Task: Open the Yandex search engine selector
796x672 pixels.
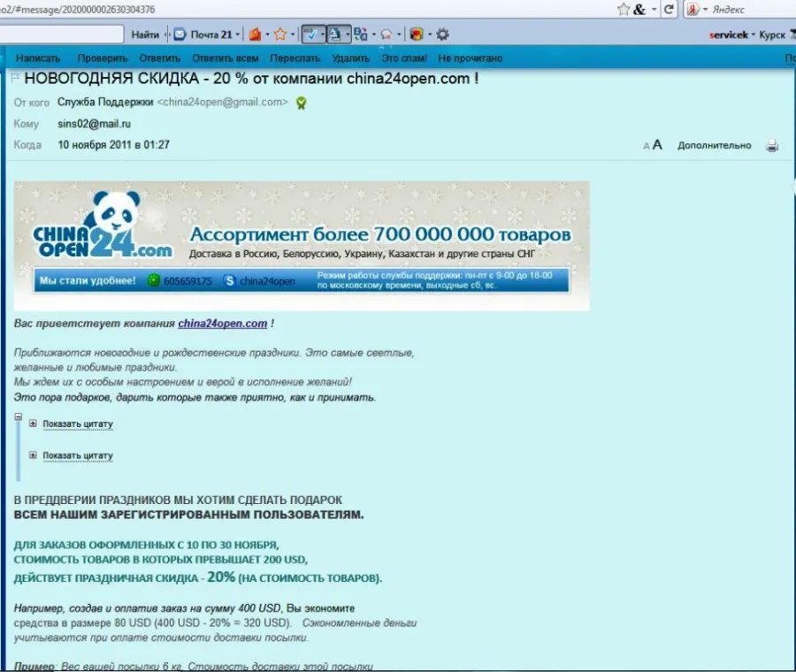Action: (x=697, y=9)
